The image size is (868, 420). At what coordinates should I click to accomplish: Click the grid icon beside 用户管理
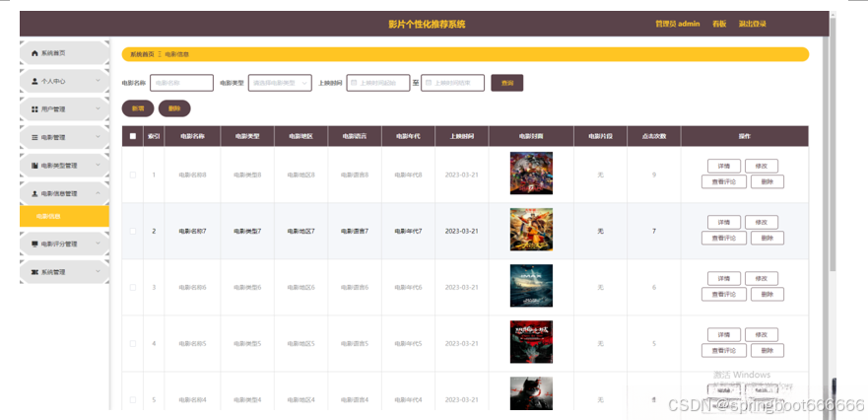click(34, 109)
